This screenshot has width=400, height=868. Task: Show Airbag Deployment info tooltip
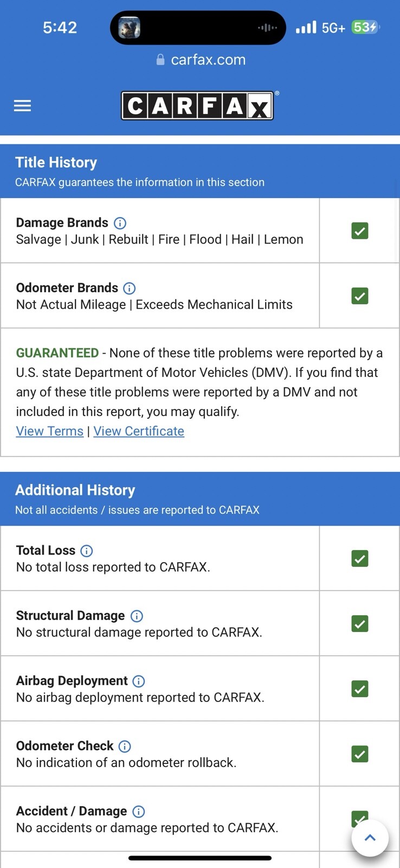[x=139, y=681]
